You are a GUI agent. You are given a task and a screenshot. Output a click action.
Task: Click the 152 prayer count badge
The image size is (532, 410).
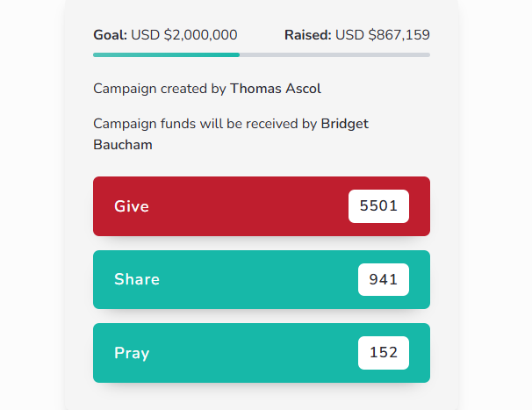tap(384, 353)
